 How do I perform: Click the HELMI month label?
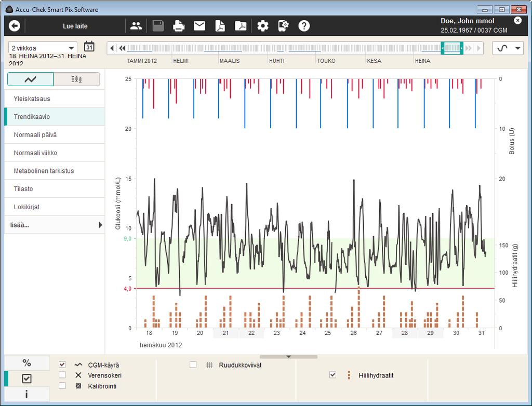point(181,61)
